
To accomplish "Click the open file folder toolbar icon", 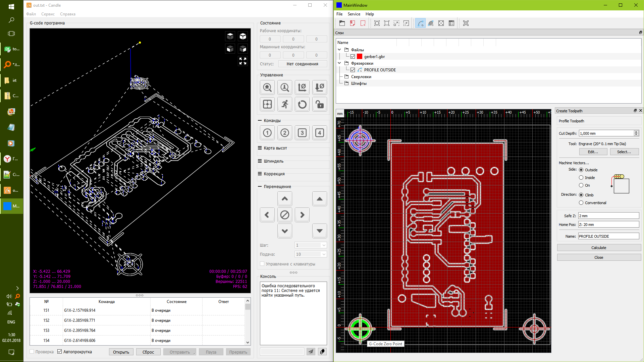I will click(x=342, y=23).
